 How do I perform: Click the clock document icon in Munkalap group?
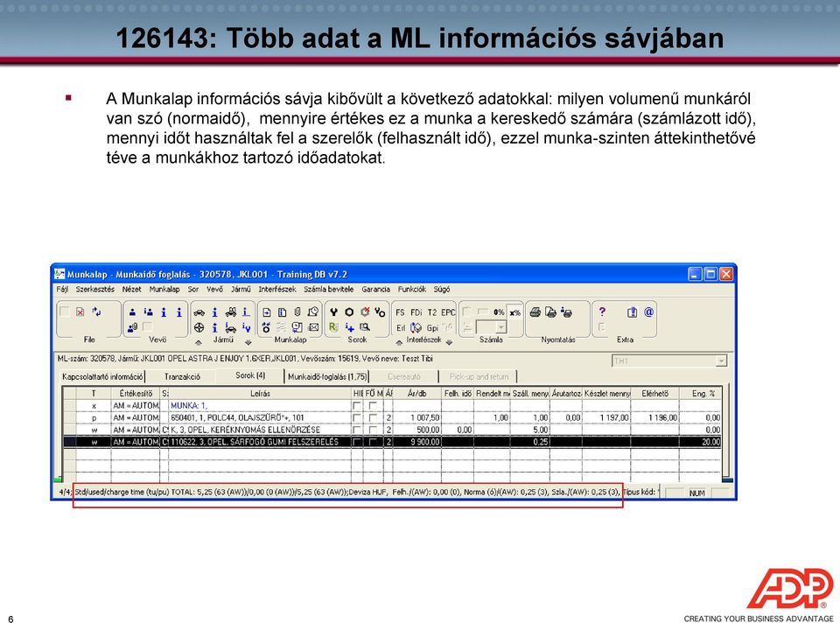[313, 312]
